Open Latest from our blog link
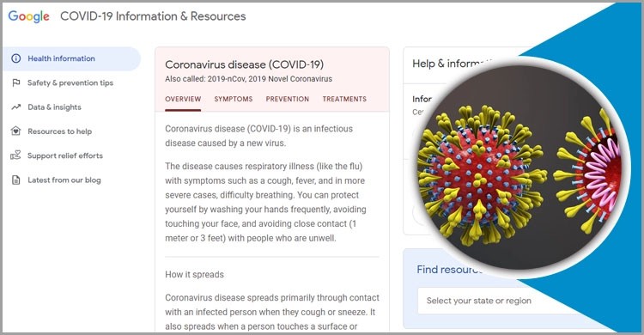Viewport: 644px width, 335px height. (64, 180)
